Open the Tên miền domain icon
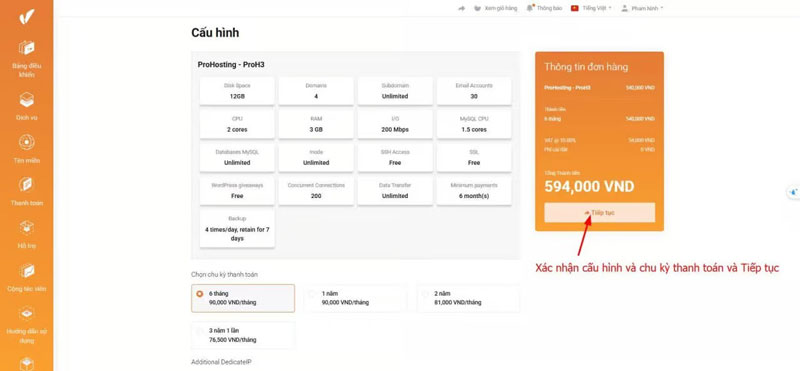 click(27, 142)
